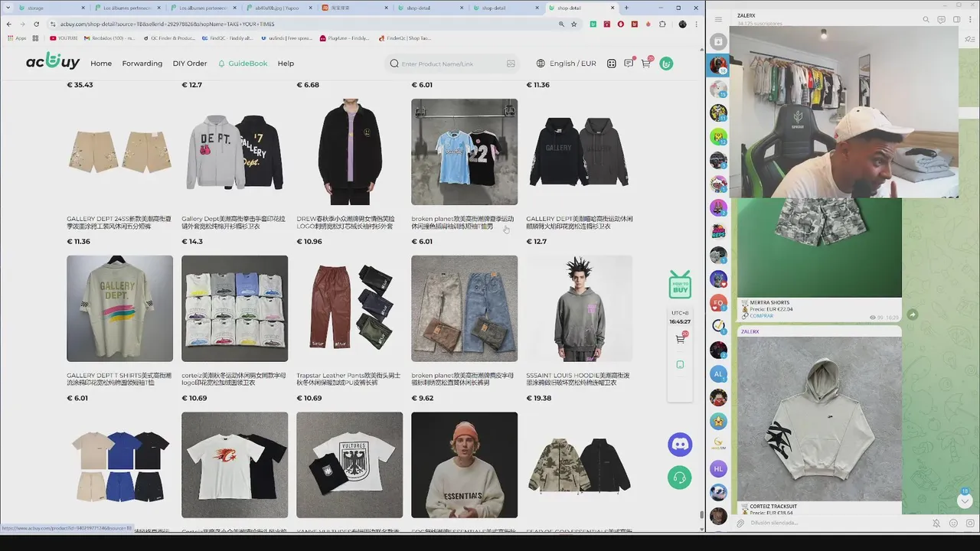Click the Telegram message input field

(x=835, y=523)
